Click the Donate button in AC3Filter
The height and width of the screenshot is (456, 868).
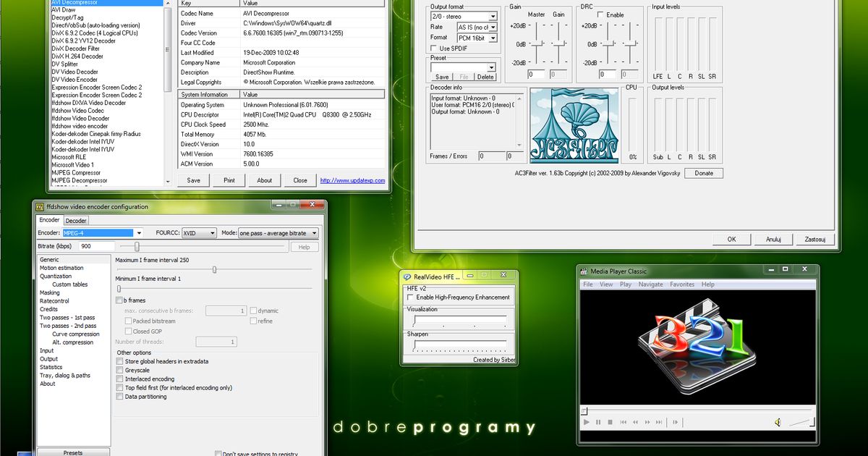pyautogui.click(x=703, y=173)
